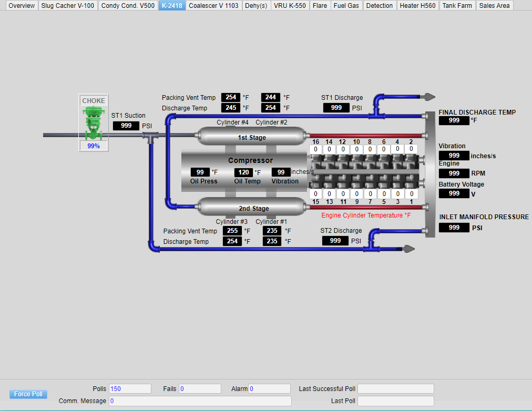Click Cylinder #4 Packing Vent Temp 254
This screenshot has width=532, height=411.
[x=231, y=97]
